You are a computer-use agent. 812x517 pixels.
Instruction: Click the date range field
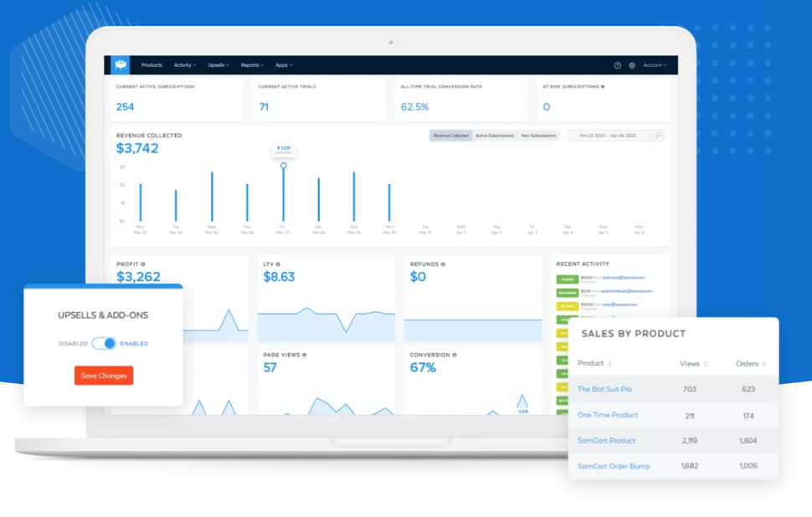pyautogui.click(x=609, y=136)
